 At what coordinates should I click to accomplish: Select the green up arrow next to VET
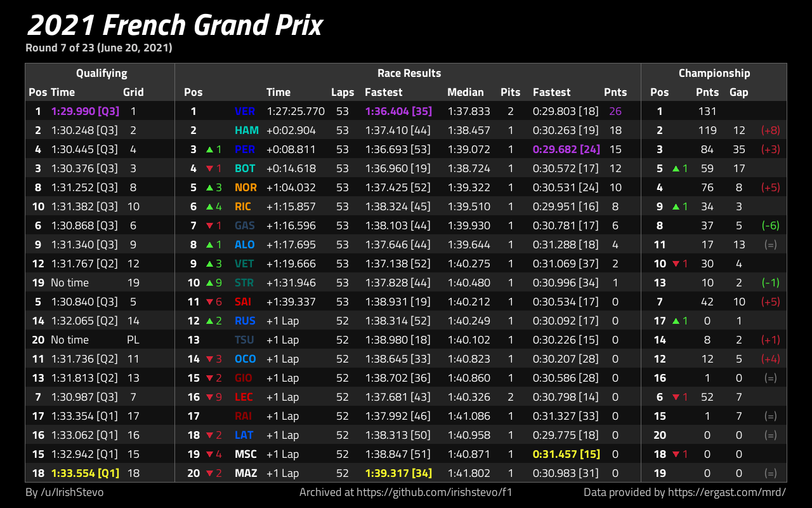click(x=209, y=264)
